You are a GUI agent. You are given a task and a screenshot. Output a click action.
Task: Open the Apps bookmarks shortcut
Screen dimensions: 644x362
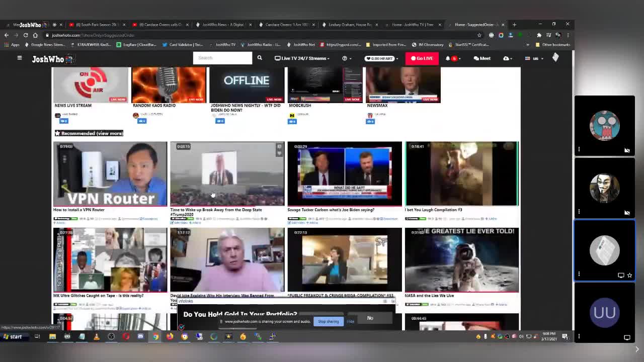click(x=12, y=45)
